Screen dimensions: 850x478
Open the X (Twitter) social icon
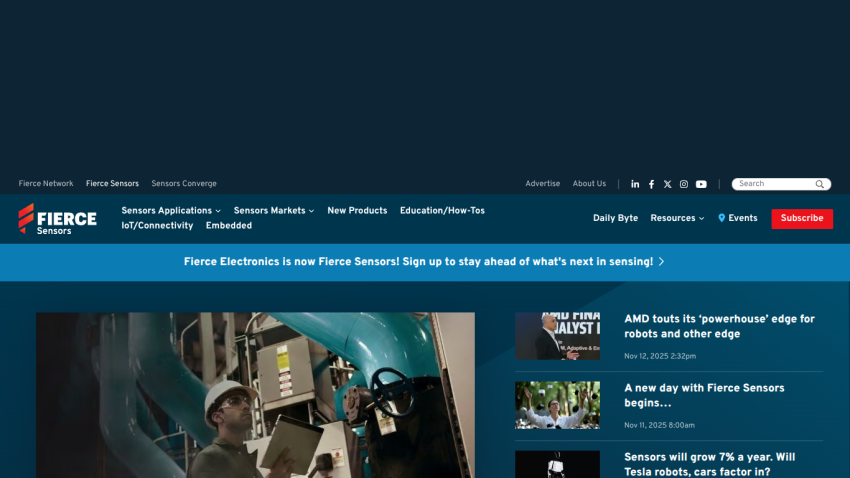point(667,184)
